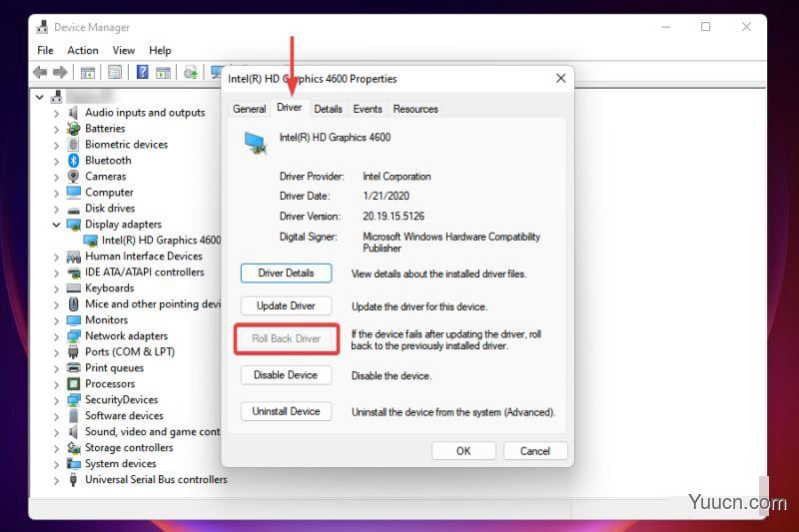Screen dimensions: 799x532
Task: Expand the Audio inputs and outputs node
Action: point(56,113)
